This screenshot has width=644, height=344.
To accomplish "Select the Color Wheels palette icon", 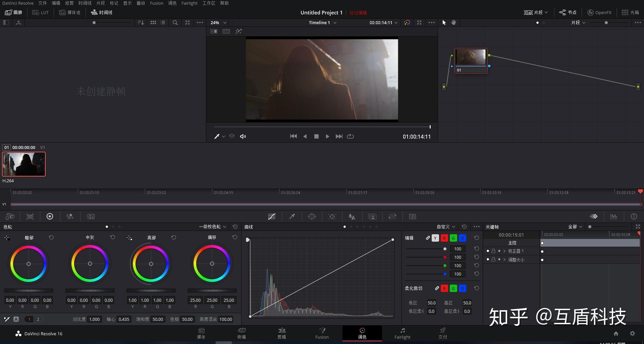I will coord(50,216).
